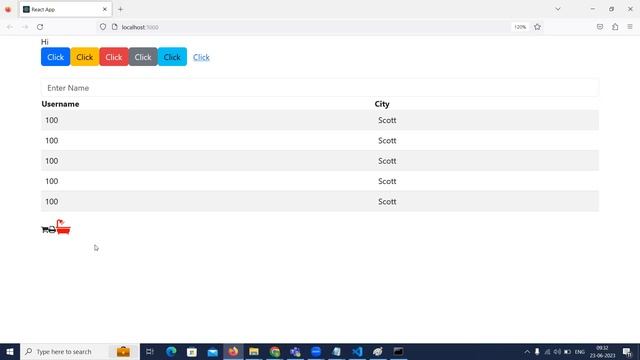Close the React App tab
This screenshot has width=640, height=360.
(105, 9)
